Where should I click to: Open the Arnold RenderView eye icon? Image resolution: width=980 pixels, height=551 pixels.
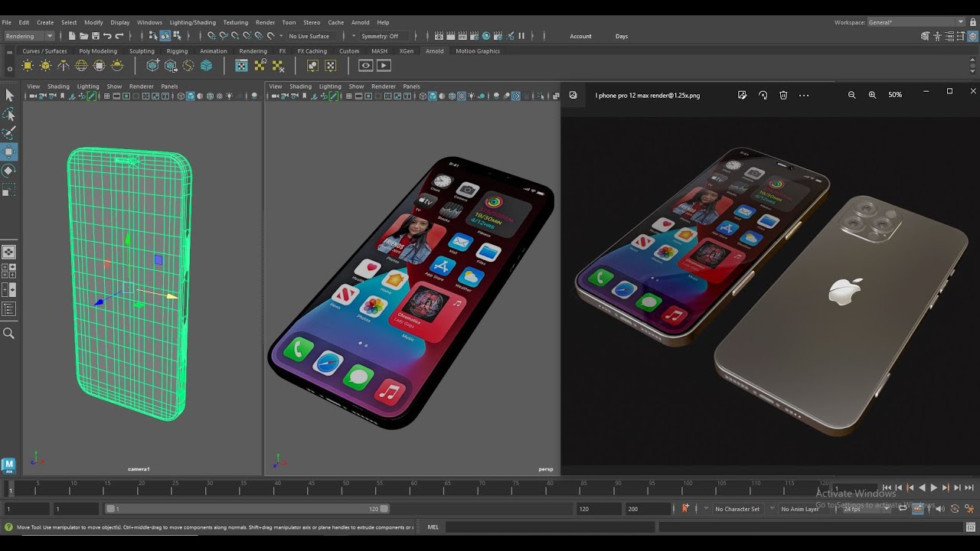(366, 66)
